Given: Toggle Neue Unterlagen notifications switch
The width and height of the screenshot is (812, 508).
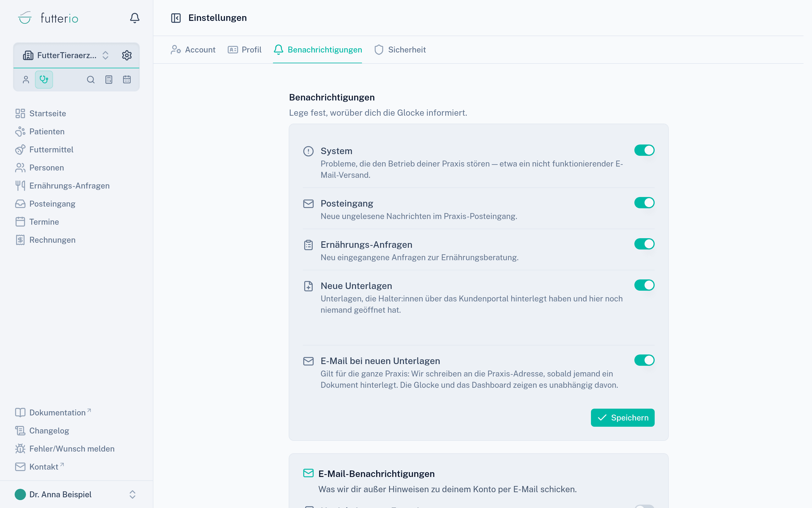Looking at the screenshot, I should (644, 285).
